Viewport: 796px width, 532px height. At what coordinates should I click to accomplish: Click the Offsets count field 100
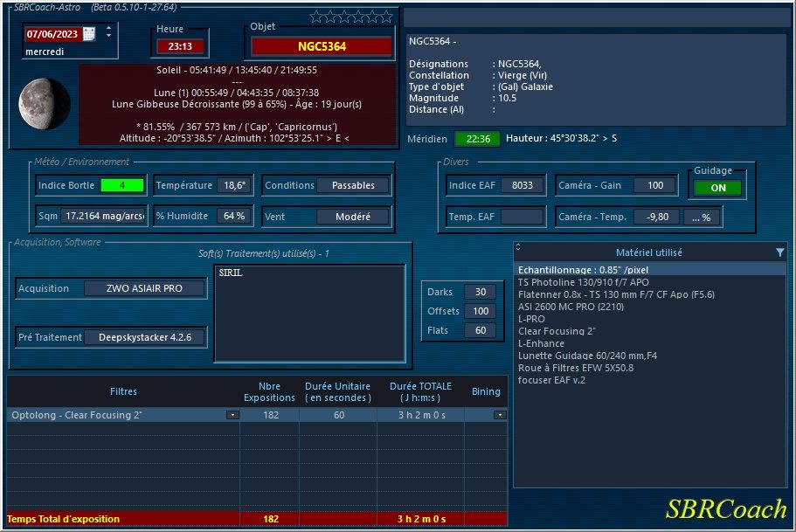[481, 311]
